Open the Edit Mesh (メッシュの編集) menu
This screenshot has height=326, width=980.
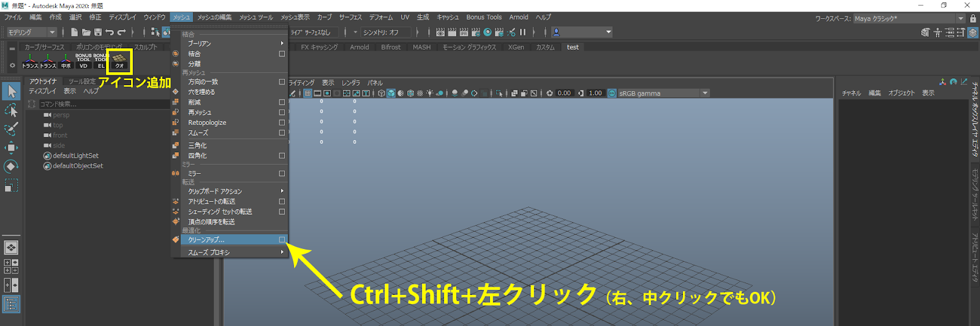pos(214,17)
